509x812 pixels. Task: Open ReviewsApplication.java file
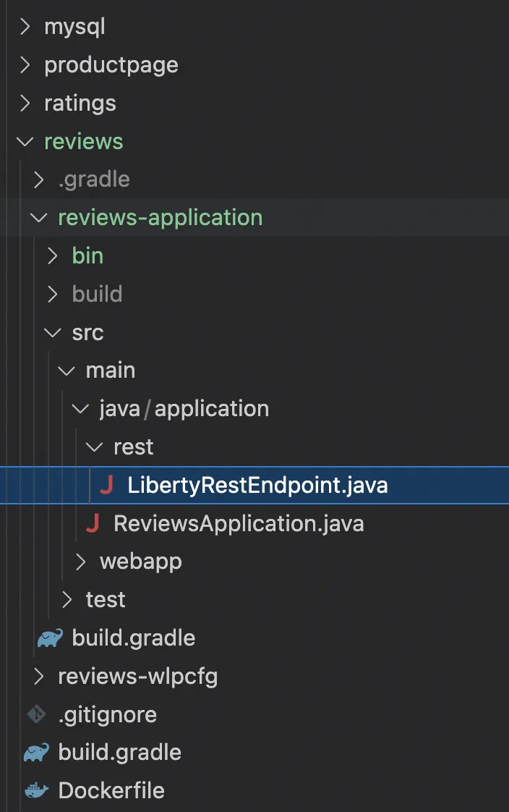(x=239, y=523)
